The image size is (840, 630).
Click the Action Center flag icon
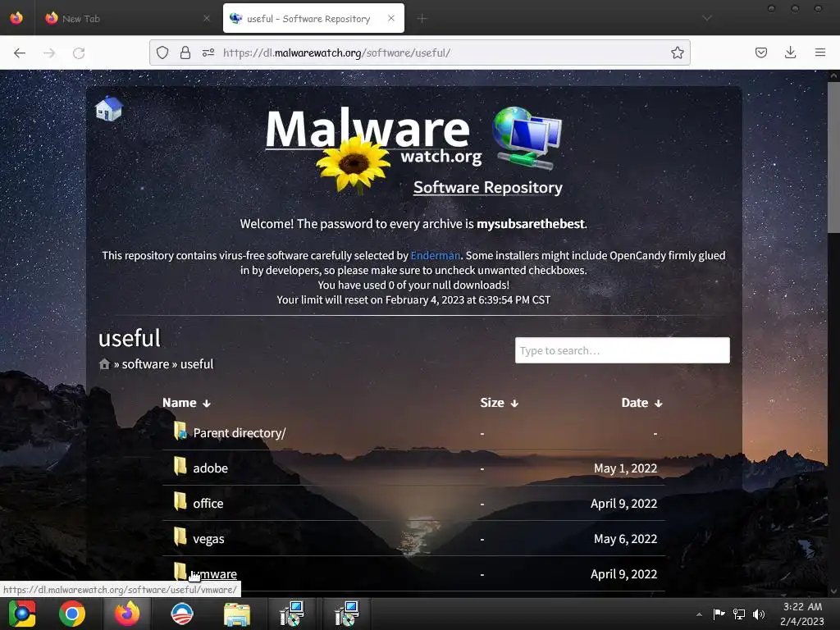[719, 614]
